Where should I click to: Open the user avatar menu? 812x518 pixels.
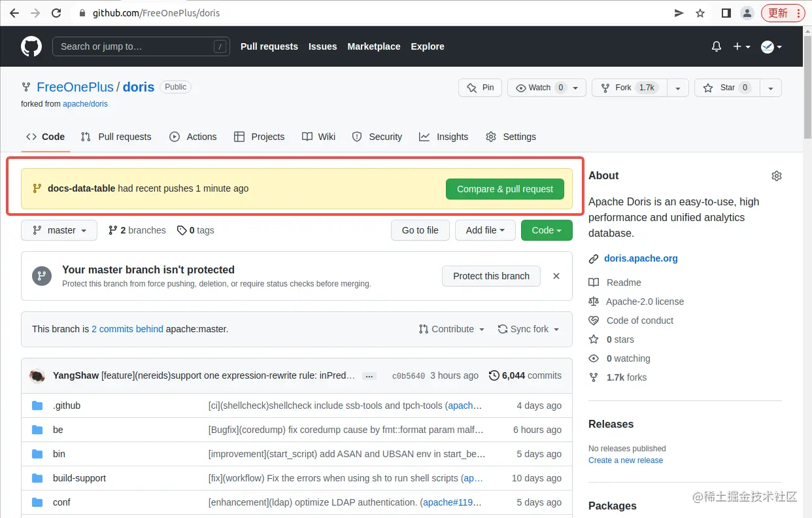click(x=771, y=46)
